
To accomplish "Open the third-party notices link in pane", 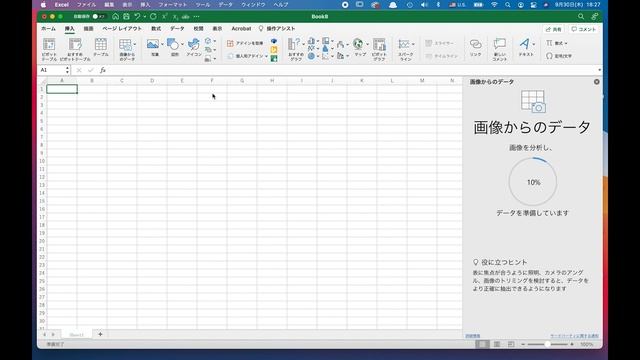I will click(x=574, y=336).
